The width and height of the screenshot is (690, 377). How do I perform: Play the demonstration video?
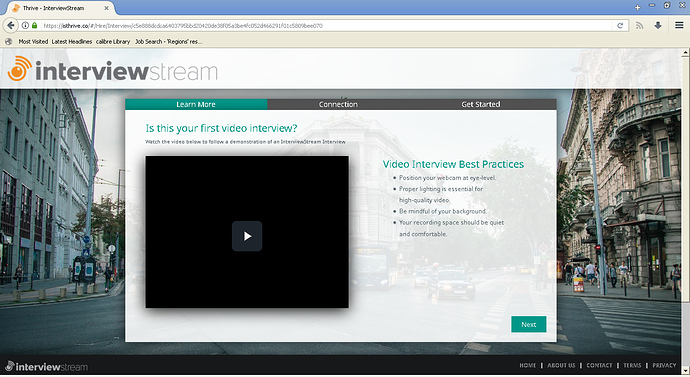pyautogui.click(x=247, y=236)
